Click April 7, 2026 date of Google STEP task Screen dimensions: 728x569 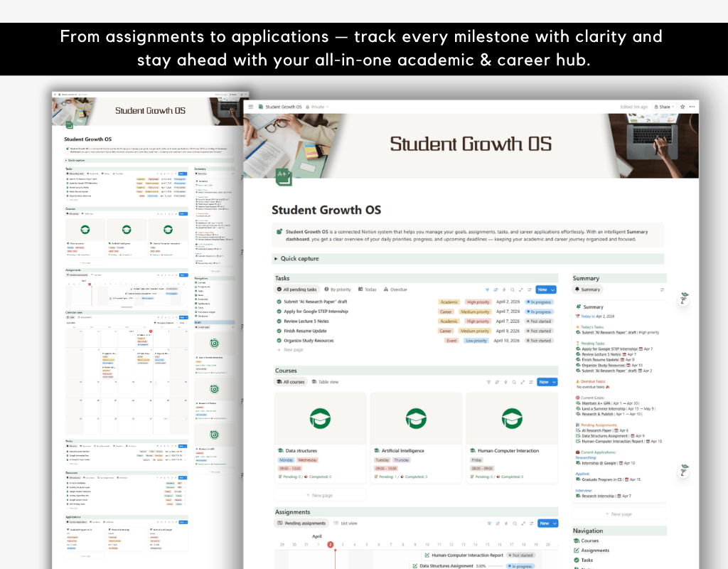click(508, 312)
